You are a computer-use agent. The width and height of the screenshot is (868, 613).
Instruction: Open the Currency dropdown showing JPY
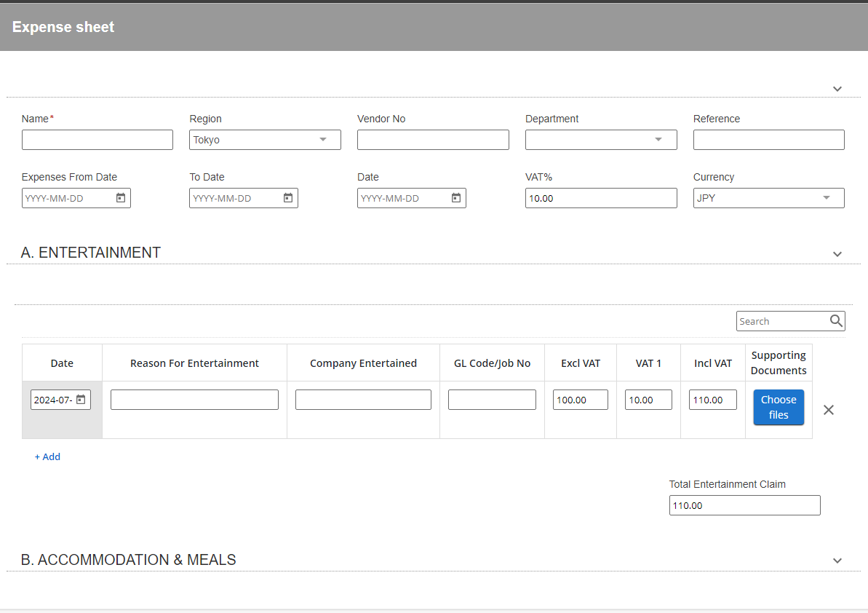click(826, 198)
